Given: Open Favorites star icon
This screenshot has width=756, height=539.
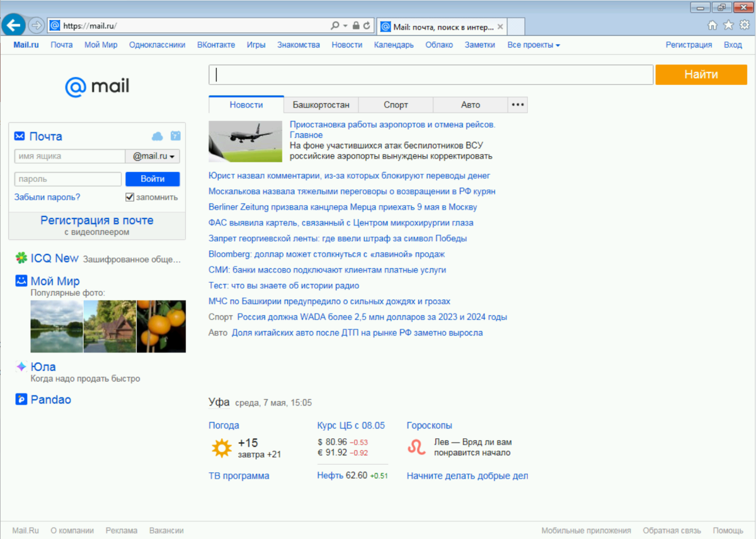Looking at the screenshot, I should [728, 25].
